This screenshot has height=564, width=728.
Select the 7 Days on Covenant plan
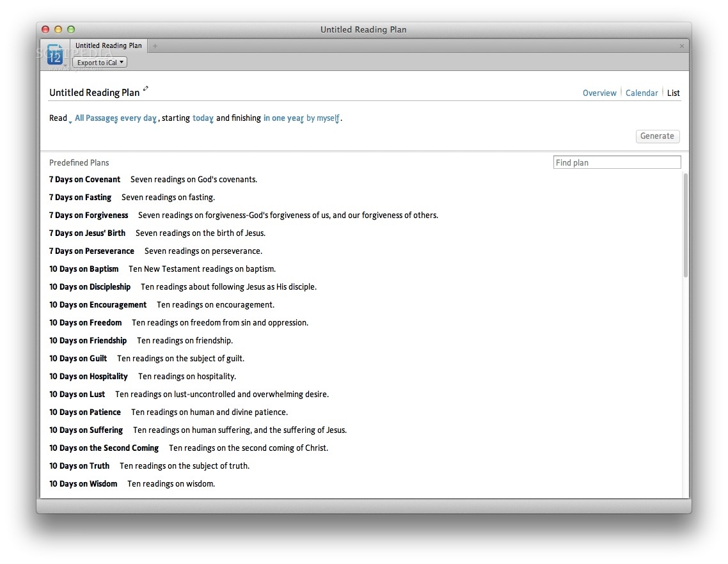84,180
